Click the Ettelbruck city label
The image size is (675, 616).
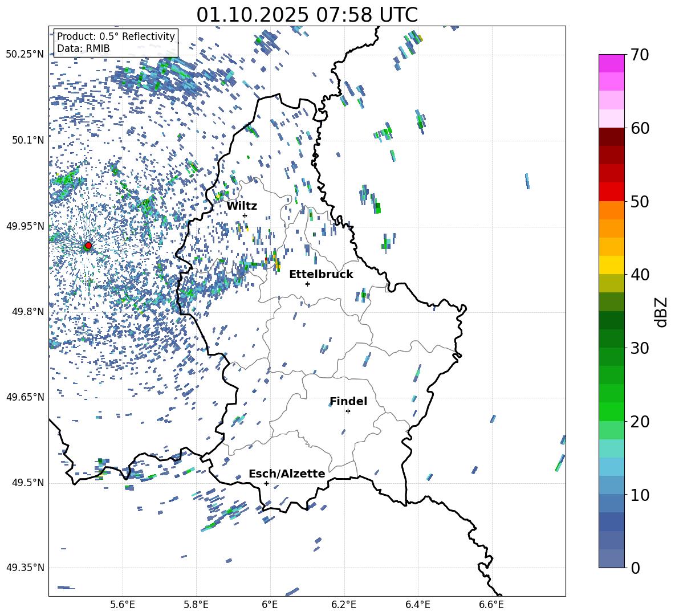point(321,274)
